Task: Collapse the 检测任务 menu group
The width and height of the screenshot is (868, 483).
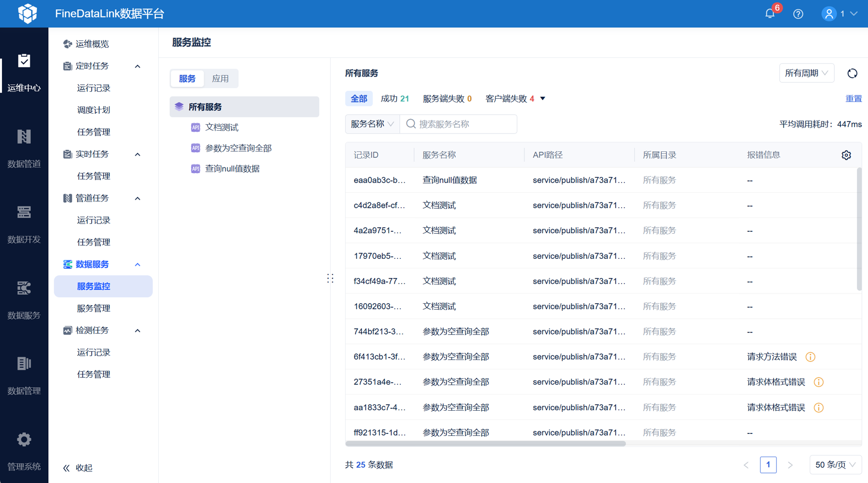Action: pyautogui.click(x=137, y=331)
